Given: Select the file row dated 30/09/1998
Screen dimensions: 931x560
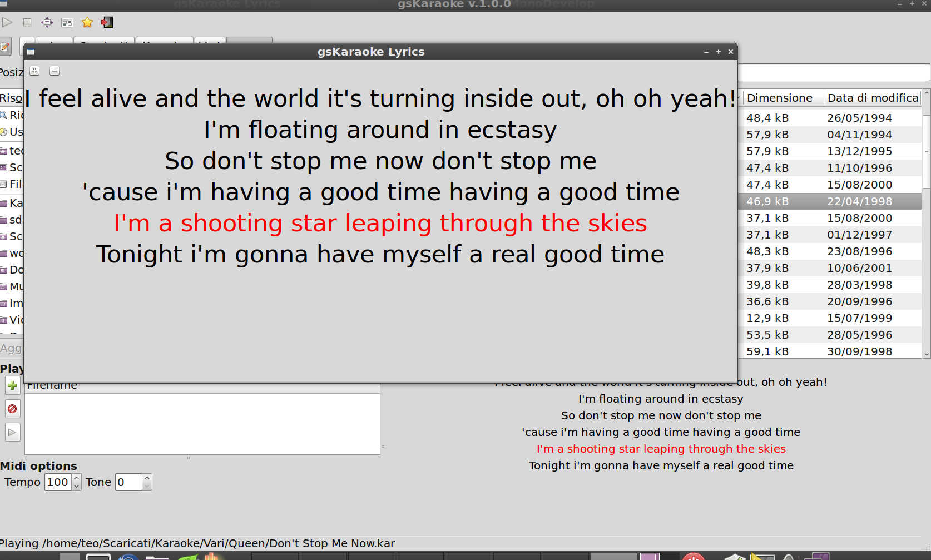Looking at the screenshot, I should point(830,351).
